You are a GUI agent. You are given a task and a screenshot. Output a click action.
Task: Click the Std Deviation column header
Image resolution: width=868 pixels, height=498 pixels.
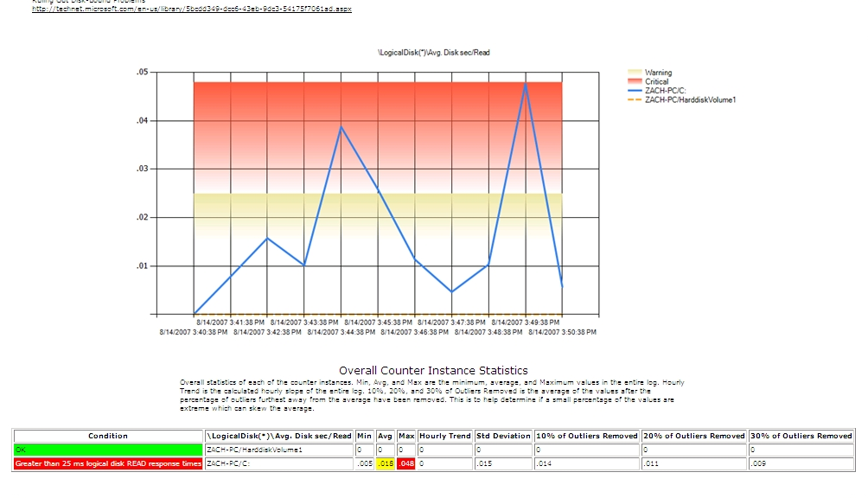coord(503,436)
